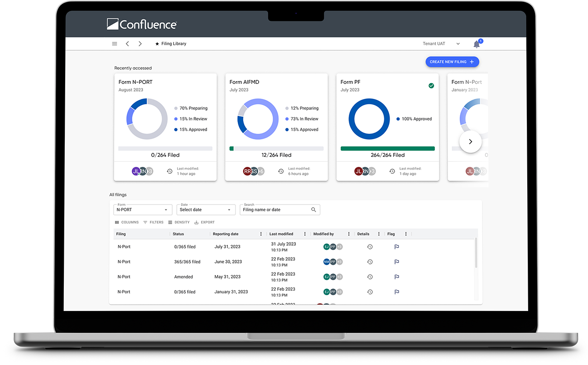Click the Export button
Screen dimensions: 588x365
pos(204,222)
